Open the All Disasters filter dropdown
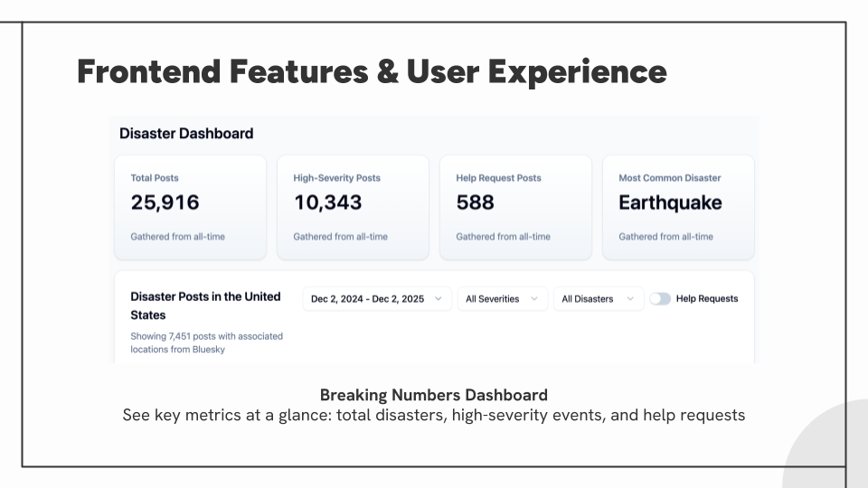This screenshot has width=868, height=488. [599, 299]
